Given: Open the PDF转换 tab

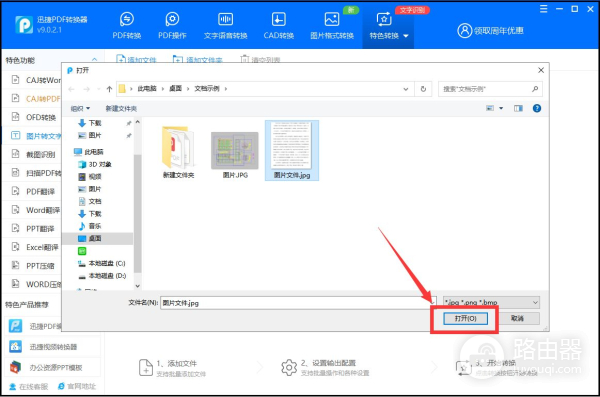Looking at the screenshot, I should (x=127, y=25).
